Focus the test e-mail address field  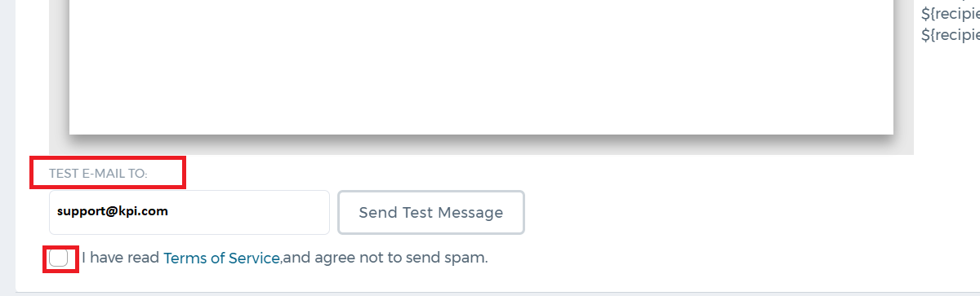189,212
